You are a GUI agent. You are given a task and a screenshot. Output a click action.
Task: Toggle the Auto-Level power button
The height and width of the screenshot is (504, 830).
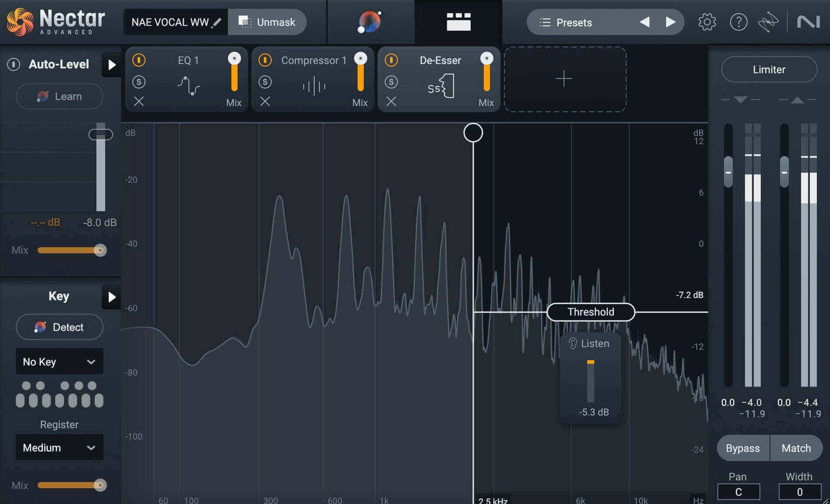[14, 64]
